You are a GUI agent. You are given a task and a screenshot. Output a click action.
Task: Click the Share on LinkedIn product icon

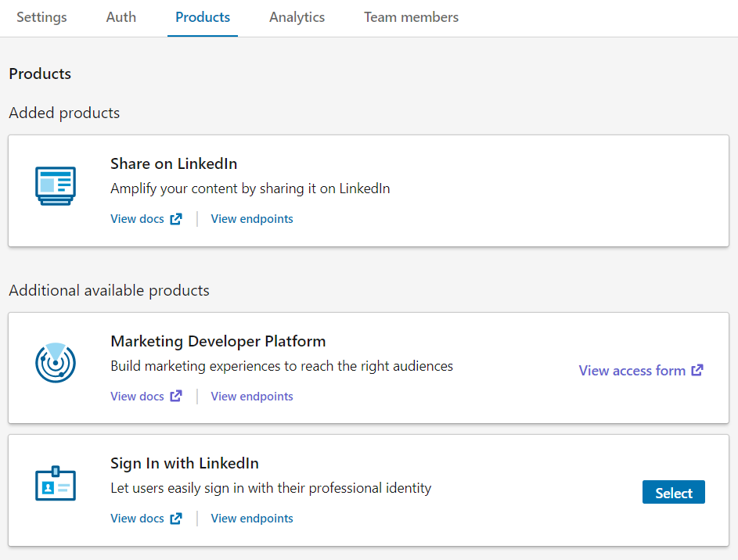pyautogui.click(x=56, y=185)
